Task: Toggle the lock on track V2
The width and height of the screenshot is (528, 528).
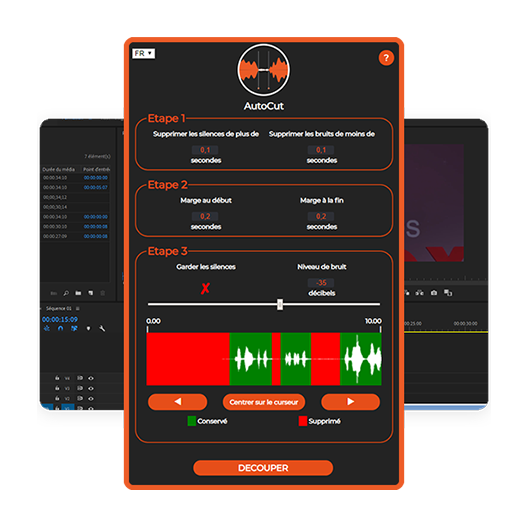Action: point(57,398)
